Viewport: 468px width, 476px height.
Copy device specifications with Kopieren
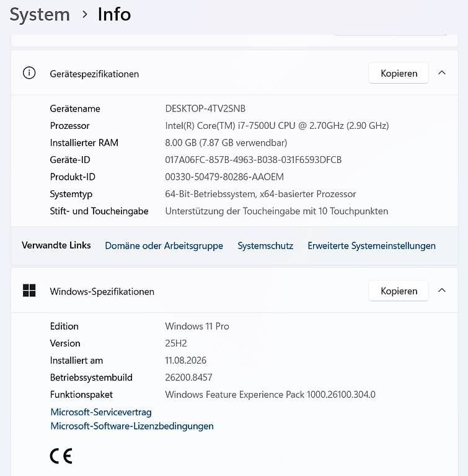399,73
